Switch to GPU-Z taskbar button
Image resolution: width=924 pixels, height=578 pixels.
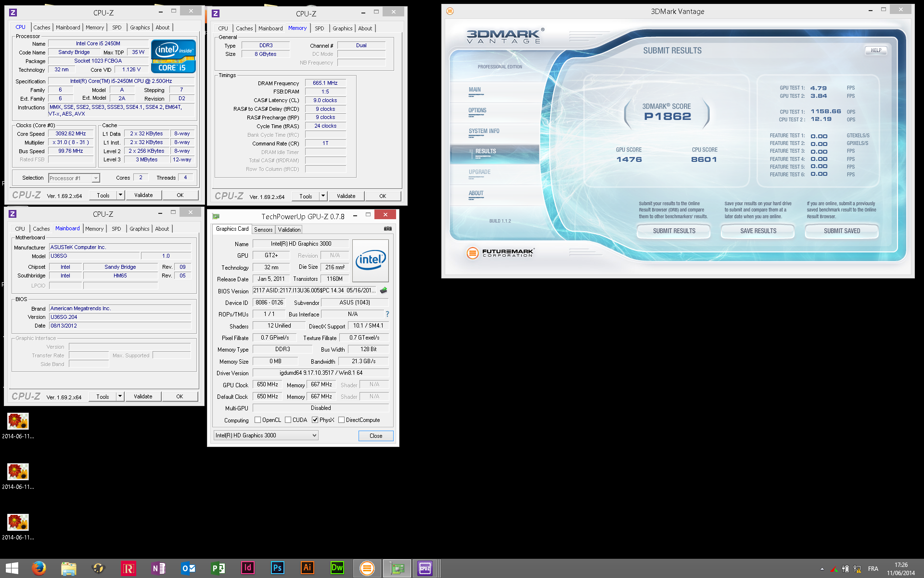[x=397, y=568]
